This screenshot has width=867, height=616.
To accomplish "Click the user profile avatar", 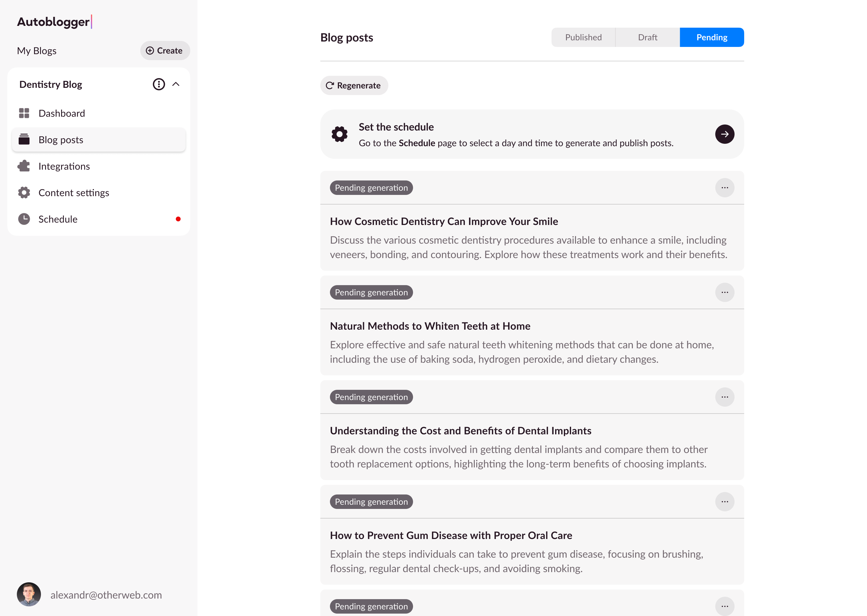I will click(29, 594).
